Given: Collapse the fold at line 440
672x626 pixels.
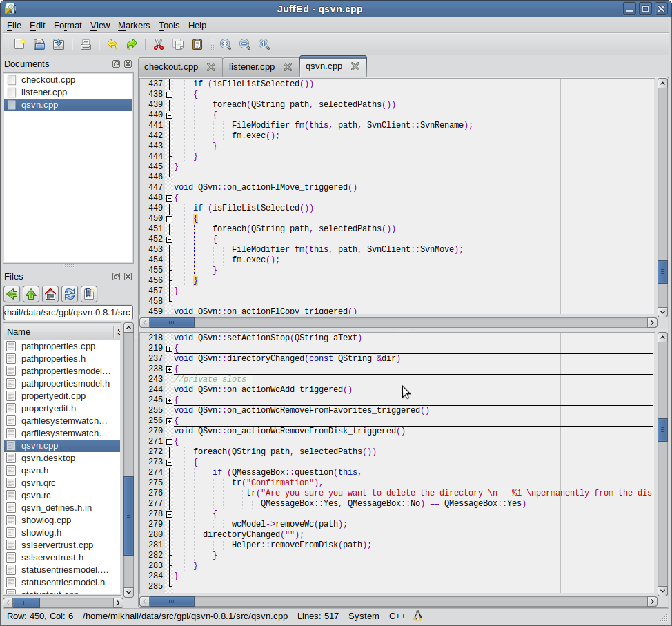Looking at the screenshot, I should (169, 115).
